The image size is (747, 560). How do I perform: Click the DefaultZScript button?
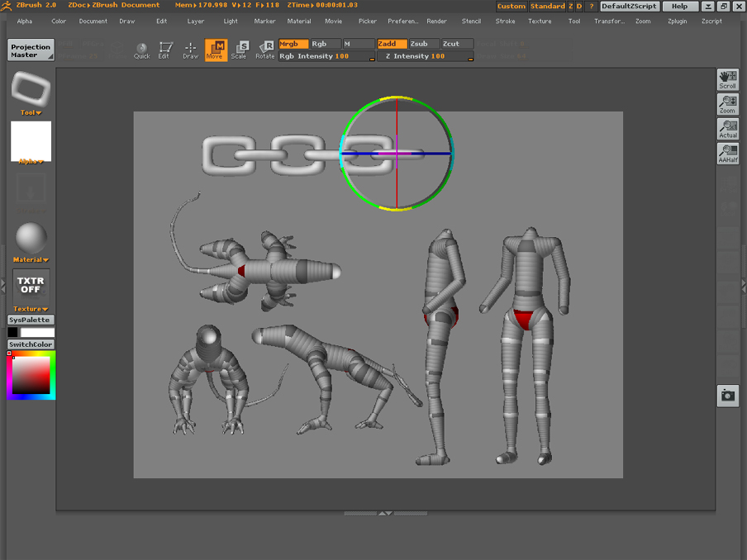tap(630, 6)
